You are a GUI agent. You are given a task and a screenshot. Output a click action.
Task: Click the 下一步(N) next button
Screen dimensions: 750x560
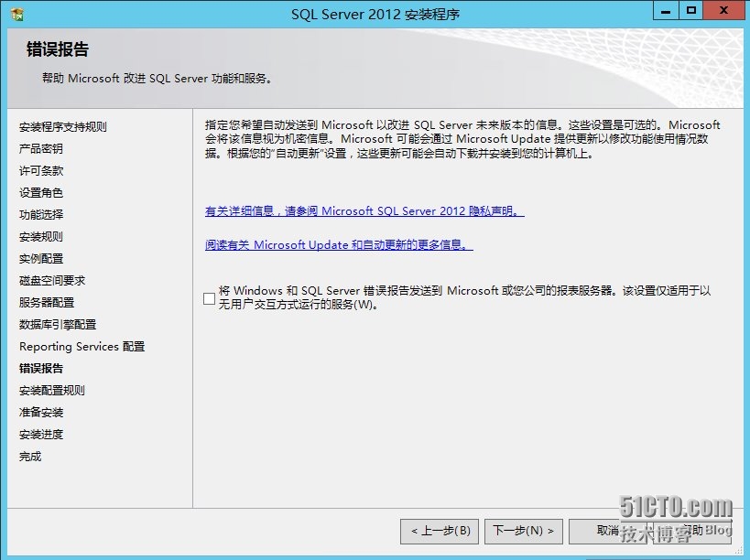523,531
